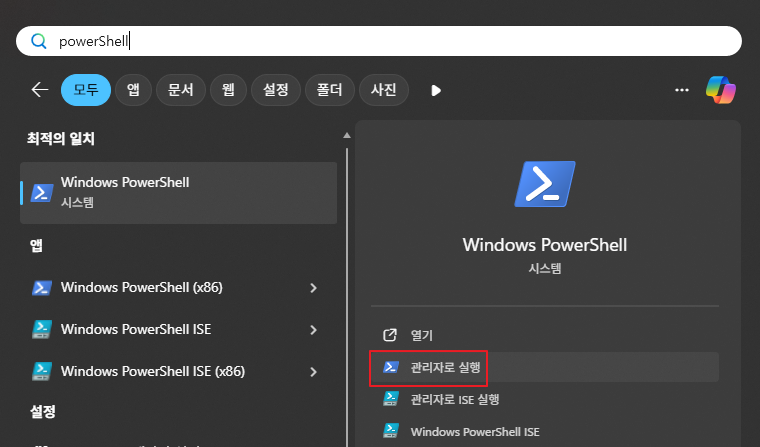Click the Windows PowerShell ISE result icon
The width and height of the screenshot is (760, 447).
pyautogui.click(x=42, y=330)
